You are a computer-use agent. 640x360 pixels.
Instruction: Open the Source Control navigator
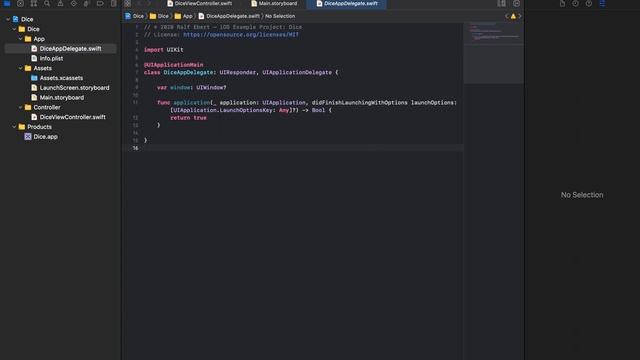[x=20, y=4]
